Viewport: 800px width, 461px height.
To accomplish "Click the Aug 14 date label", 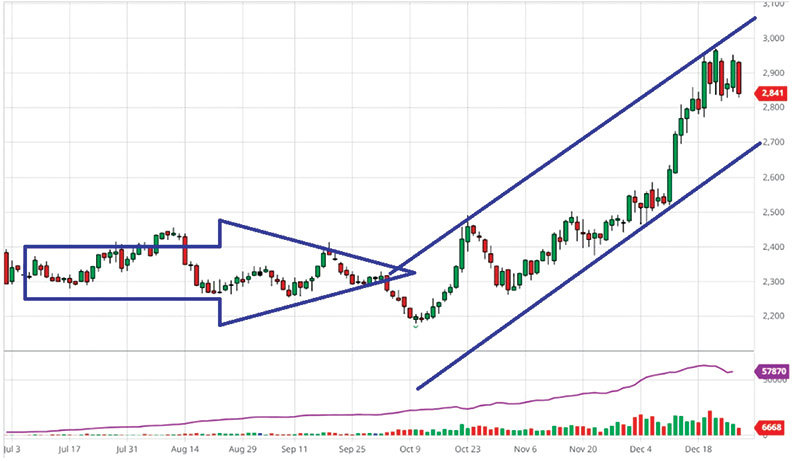I will [185, 449].
